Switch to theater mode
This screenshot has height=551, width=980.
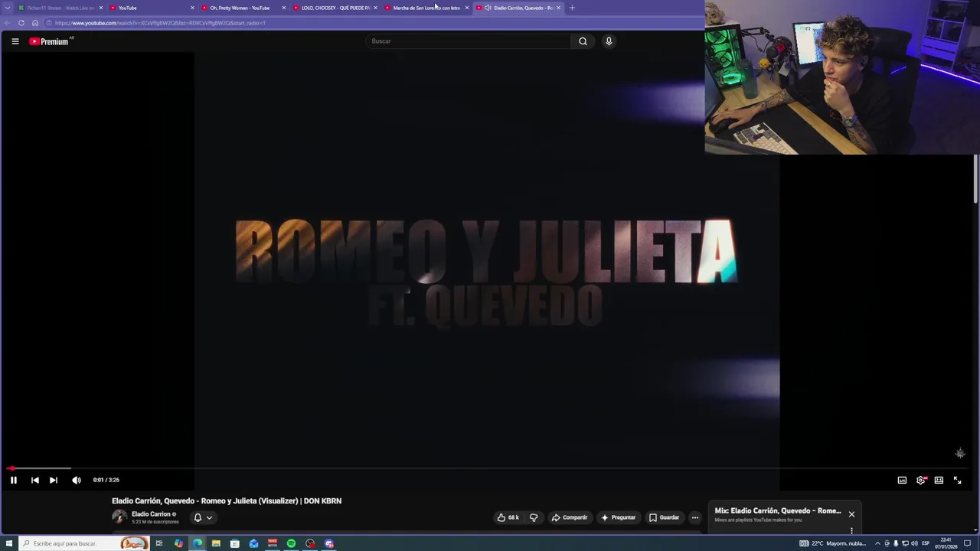pos(939,480)
